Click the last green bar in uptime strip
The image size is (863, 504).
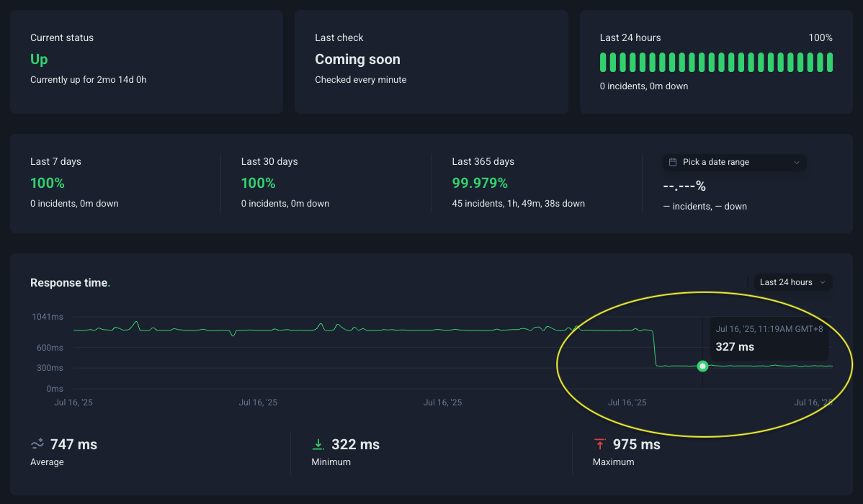point(830,63)
